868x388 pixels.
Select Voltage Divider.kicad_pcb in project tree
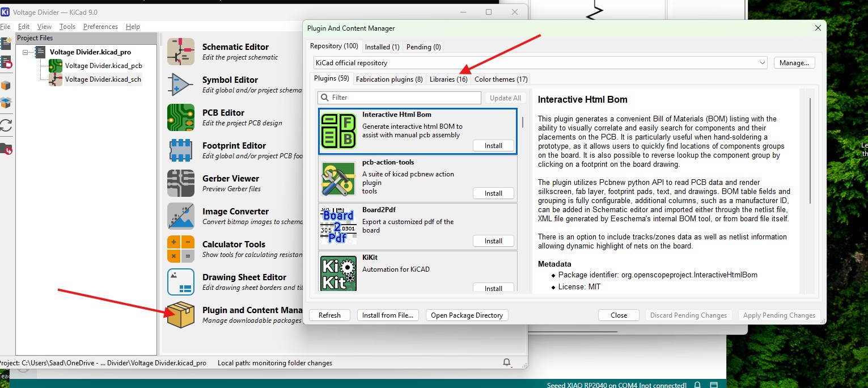coord(103,66)
